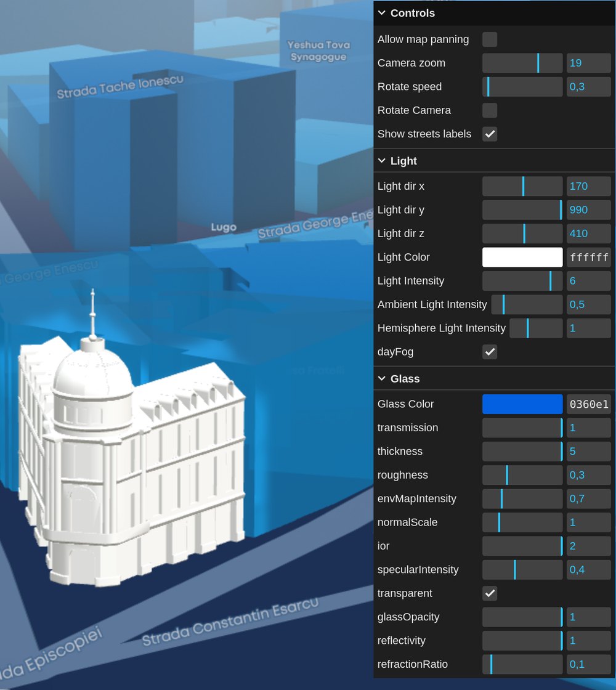Click the Light dir x slider

(522, 187)
